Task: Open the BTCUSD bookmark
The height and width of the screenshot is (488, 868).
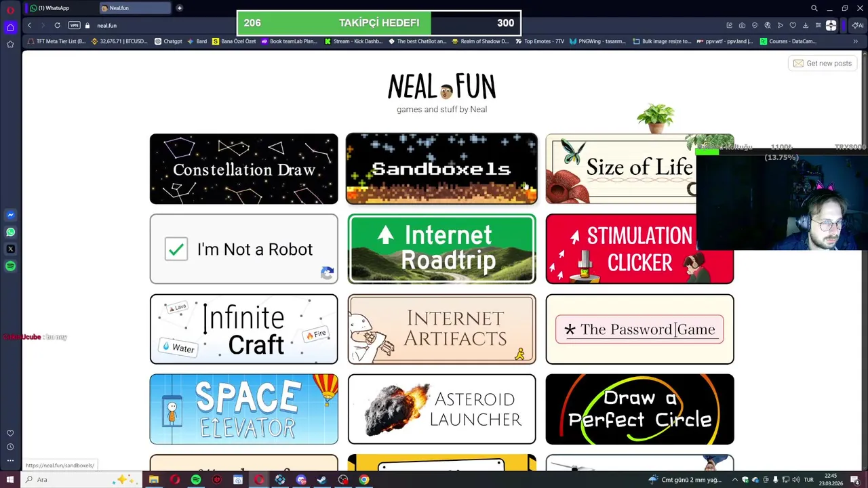Action: pyautogui.click(x=119, y=41)
